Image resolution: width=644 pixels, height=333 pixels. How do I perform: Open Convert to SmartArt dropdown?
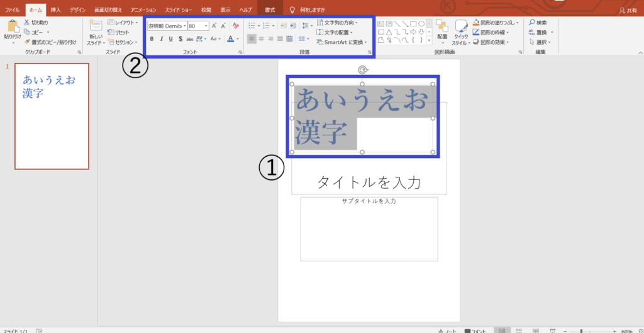coord(341,42)
